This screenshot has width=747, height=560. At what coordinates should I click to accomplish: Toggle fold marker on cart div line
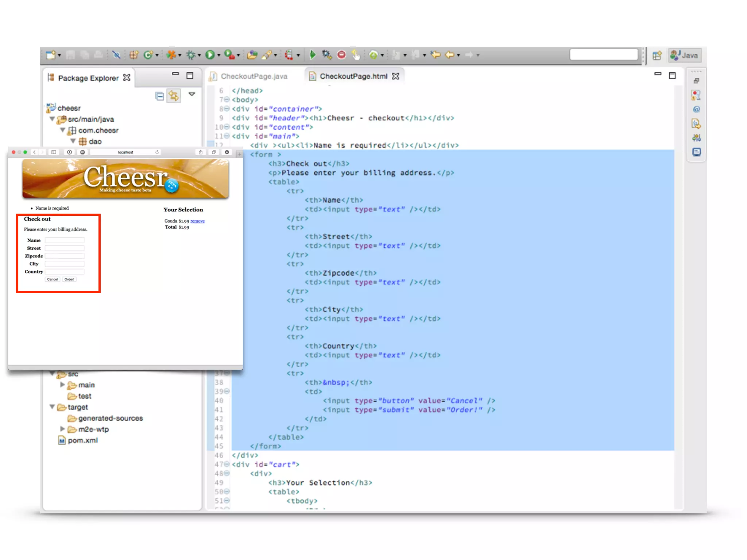coord(227,464)
